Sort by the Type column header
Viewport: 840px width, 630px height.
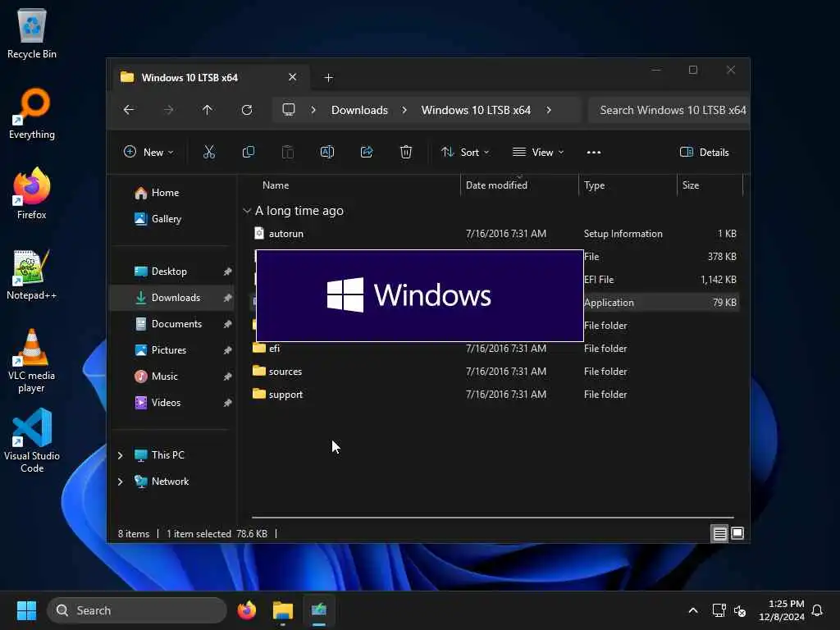point(594,185)
